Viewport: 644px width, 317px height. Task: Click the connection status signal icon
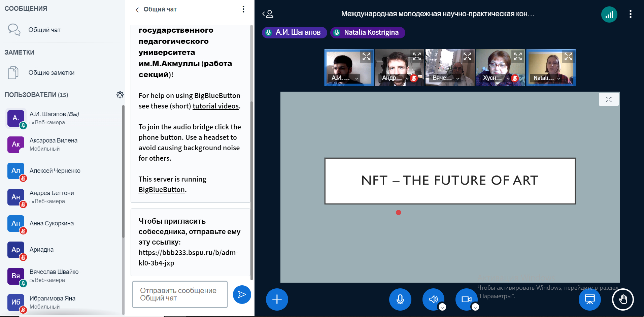tap(609, 14)
